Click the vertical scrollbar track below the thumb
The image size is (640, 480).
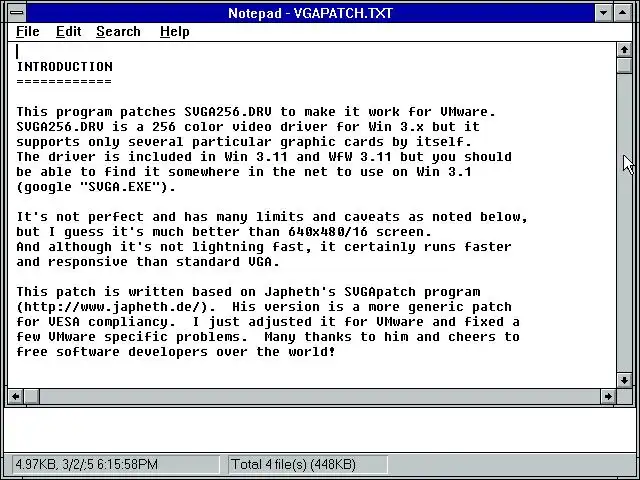pyautogui.click(x=624, y=224)
